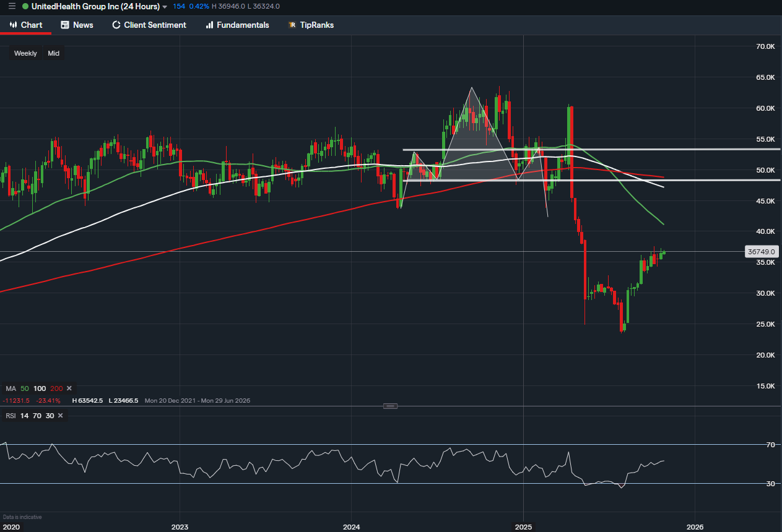Open the Client Sentiment tab
This screenshot has height=532, width=782.
149,25
